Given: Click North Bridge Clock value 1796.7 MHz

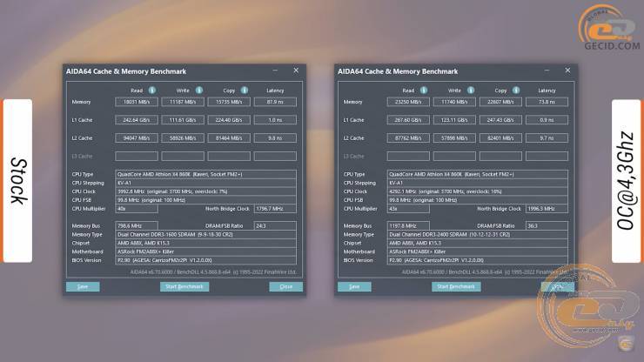Looking at the screenshot, I should click(x=275, y=209).
